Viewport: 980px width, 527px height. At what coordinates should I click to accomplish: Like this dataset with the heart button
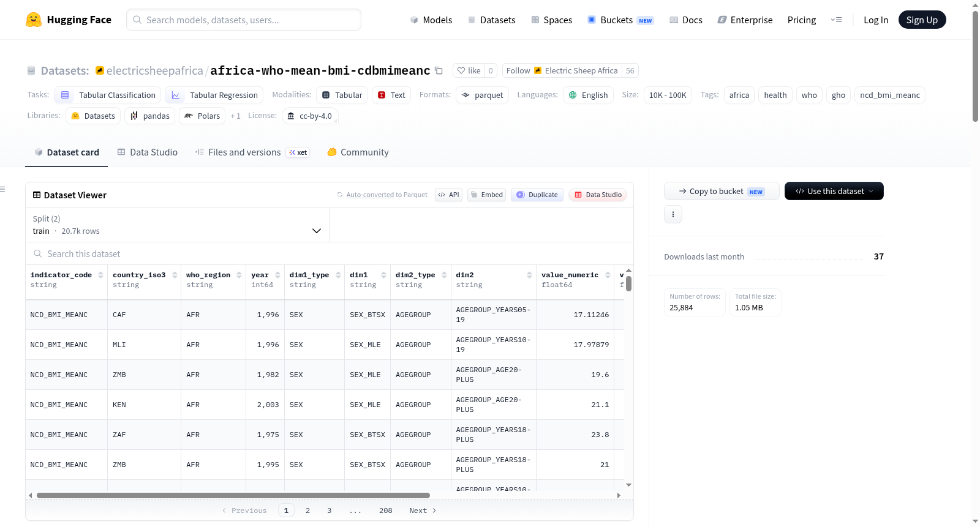[469, 70]
